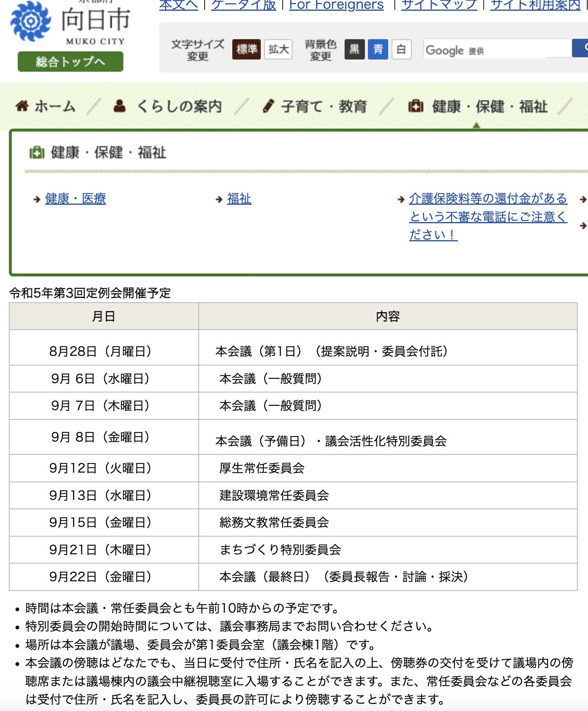The width and height of the screenshot is (588, 711).
Task: Click the medical kit icon in navigation bar
Action: (x=416, y=106)
